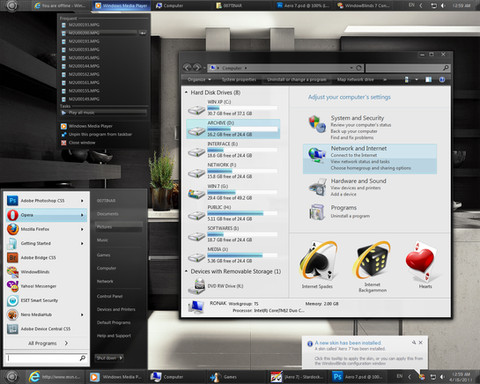Open the Internet Spades game icon
The width and height of the screenshot is (480, 384).
(317, 261)
